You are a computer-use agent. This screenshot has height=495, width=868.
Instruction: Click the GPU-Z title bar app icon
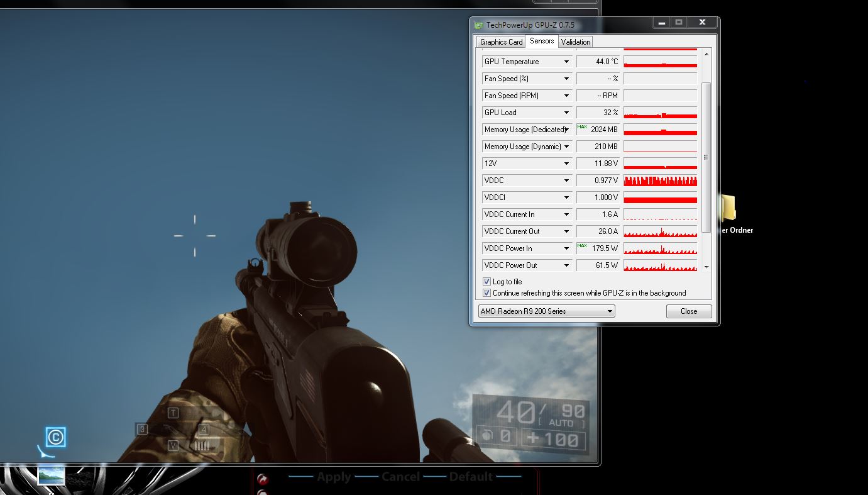(x=479, y=25)
